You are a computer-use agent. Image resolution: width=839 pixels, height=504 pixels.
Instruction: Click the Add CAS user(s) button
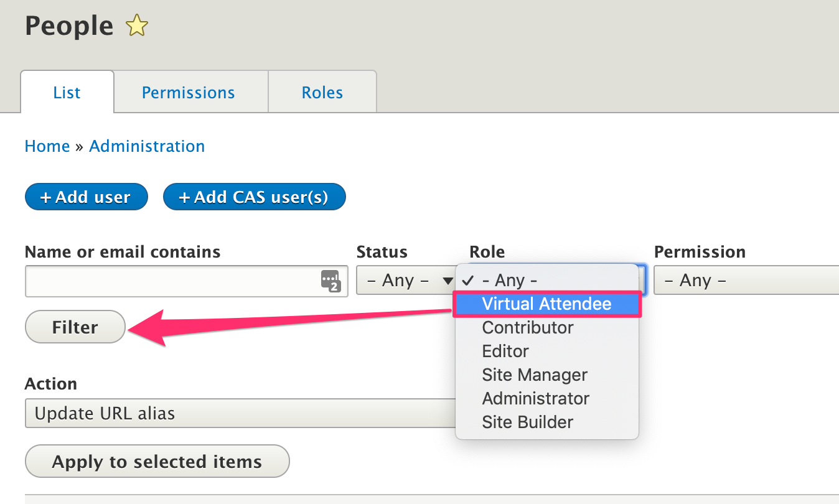(254, 197)
